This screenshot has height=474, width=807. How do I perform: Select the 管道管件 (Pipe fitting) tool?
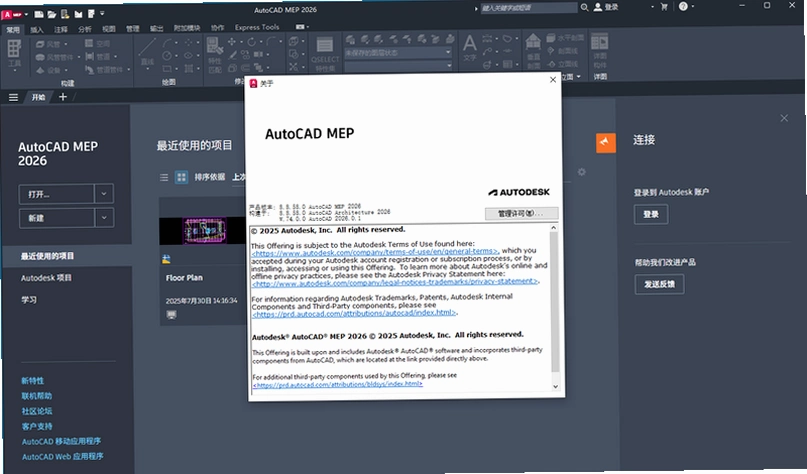(x=104, y=70)
